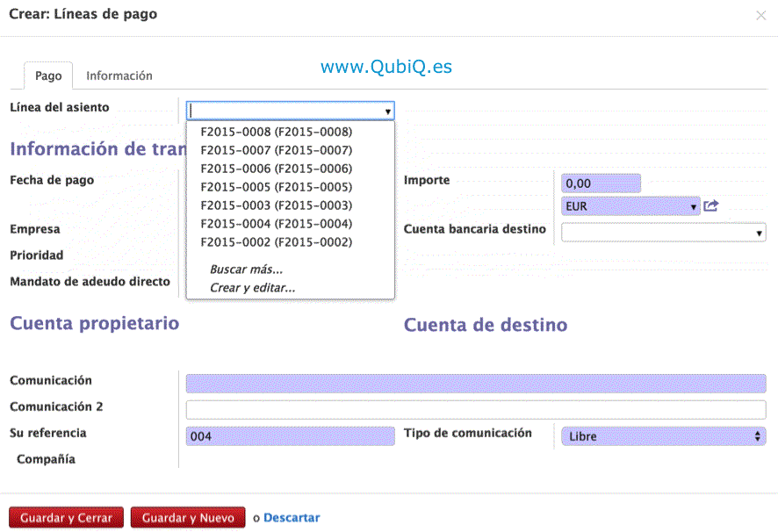778x532 pixels.
Task: Choose F2015-0007 from the dropdown list
Action: point(276,150)
